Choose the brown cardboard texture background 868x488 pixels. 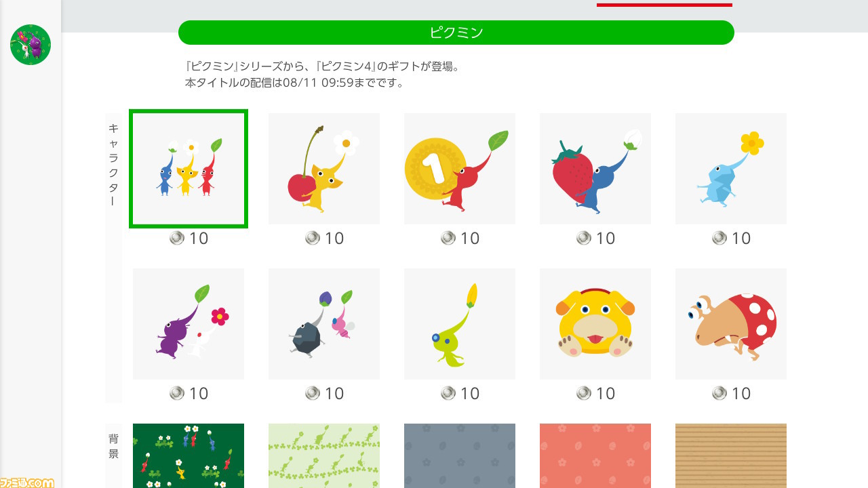tap(731, 455)
